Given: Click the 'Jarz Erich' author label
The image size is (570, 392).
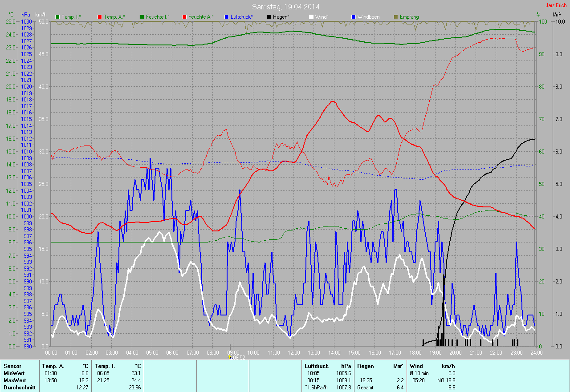Looking at the screenshot, I should [x=556, y=5].
